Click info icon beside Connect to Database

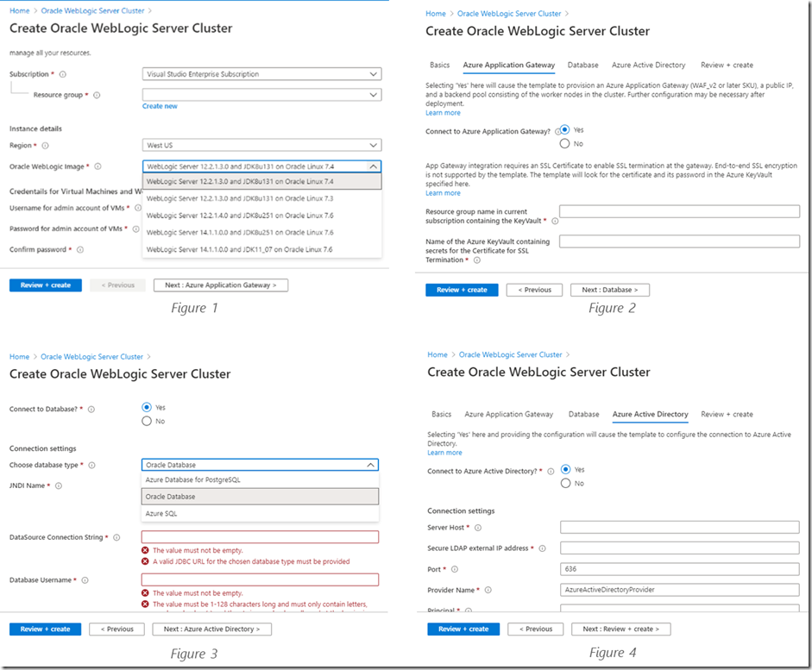[91, 410]
